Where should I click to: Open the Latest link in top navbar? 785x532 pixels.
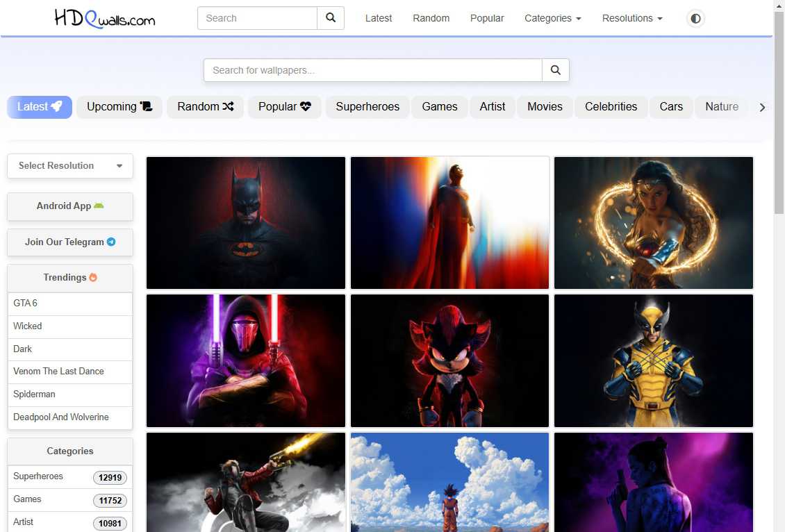[379, 18]
